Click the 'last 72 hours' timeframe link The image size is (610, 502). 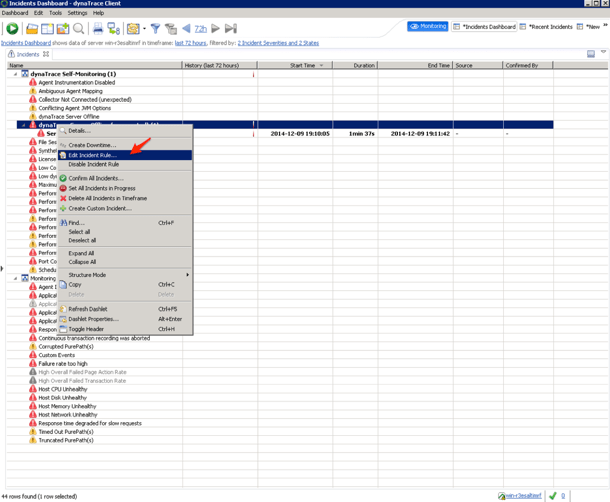pyautogui.click(x=192, y=43)
